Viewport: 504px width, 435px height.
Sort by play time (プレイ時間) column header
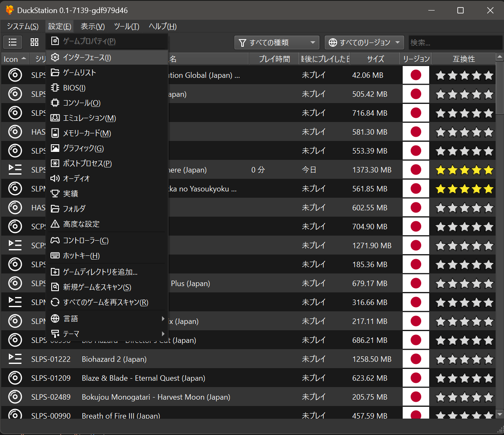pos(274,59)
